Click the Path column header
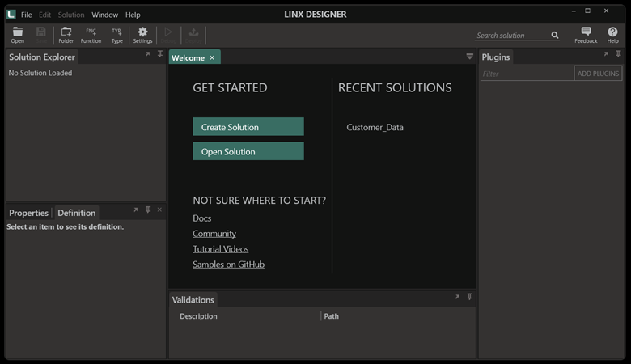631x364 pixels. tap(331, 316)
